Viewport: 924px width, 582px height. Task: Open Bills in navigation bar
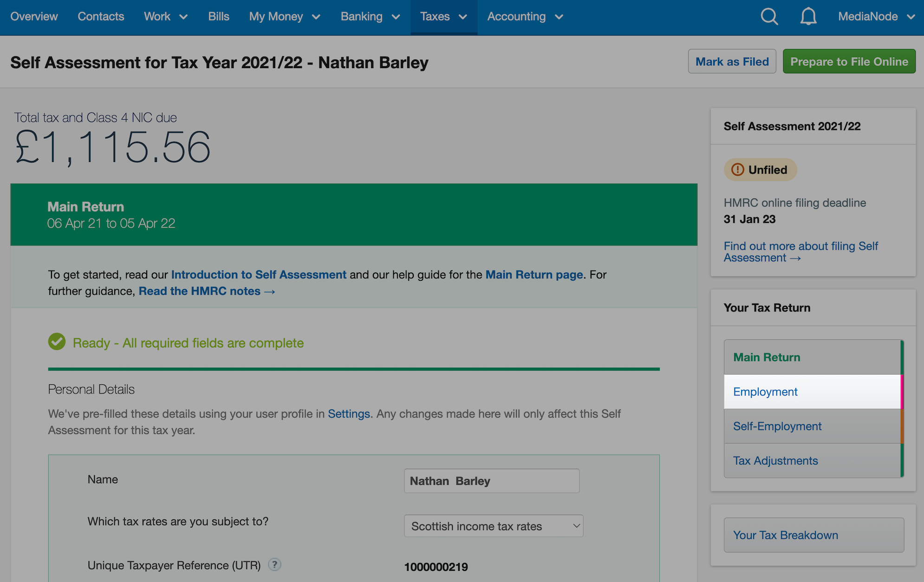[x=219, y=17]
